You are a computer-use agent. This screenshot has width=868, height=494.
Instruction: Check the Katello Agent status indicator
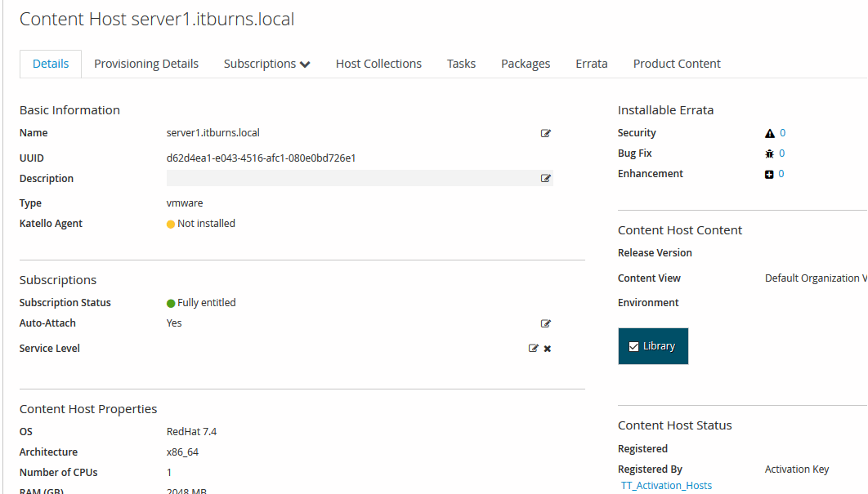point(169,223)
